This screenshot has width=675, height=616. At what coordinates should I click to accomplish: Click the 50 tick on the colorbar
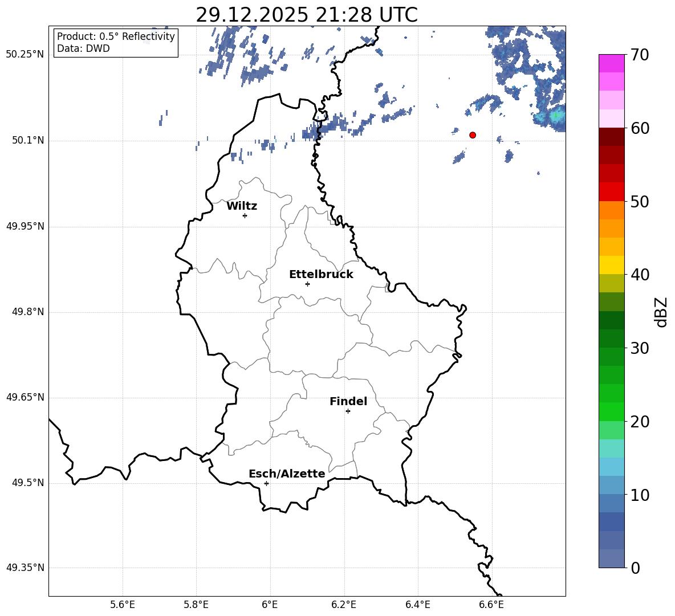[640, 201]
